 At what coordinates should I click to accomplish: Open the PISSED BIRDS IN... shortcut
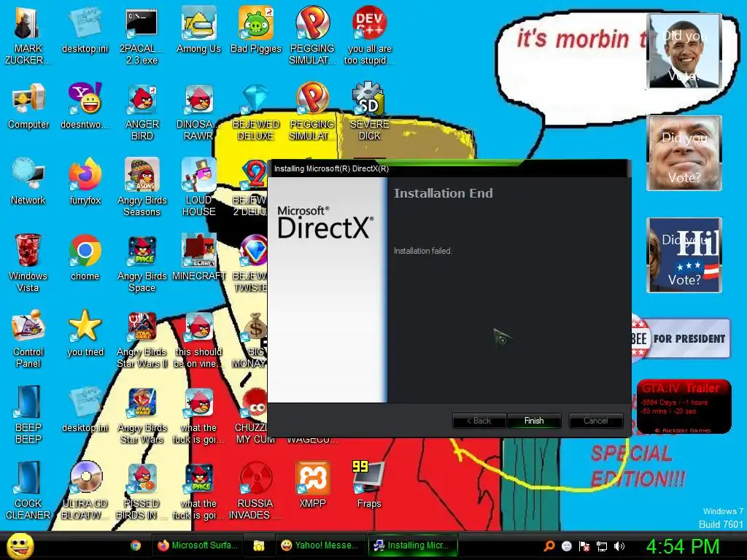coord(142,491)
